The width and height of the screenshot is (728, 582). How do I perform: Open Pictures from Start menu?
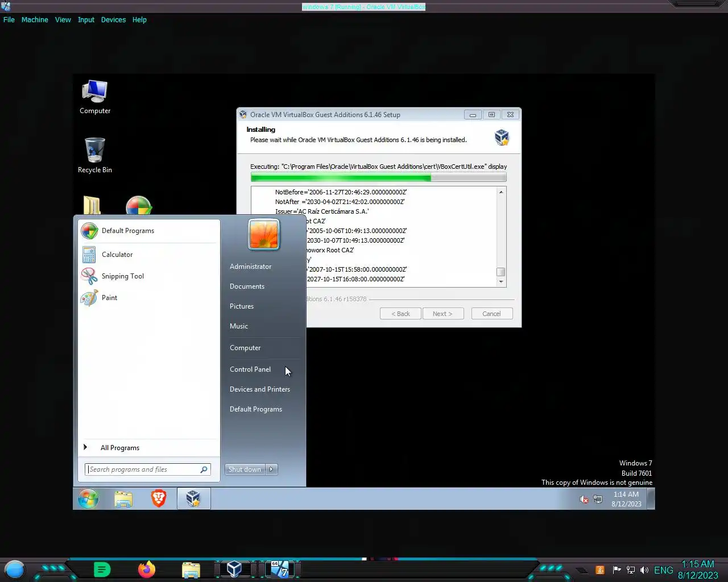[x=242, y=306]
